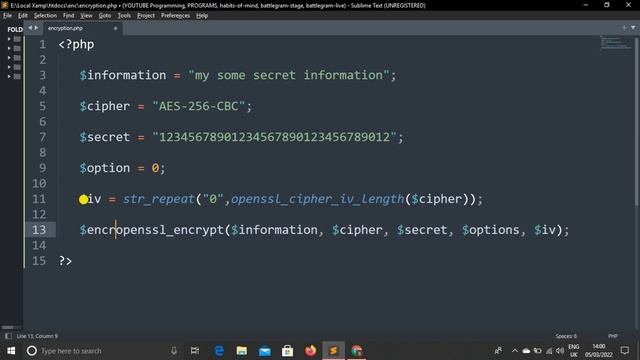Click Sublime Text taskbar icon

333,351
